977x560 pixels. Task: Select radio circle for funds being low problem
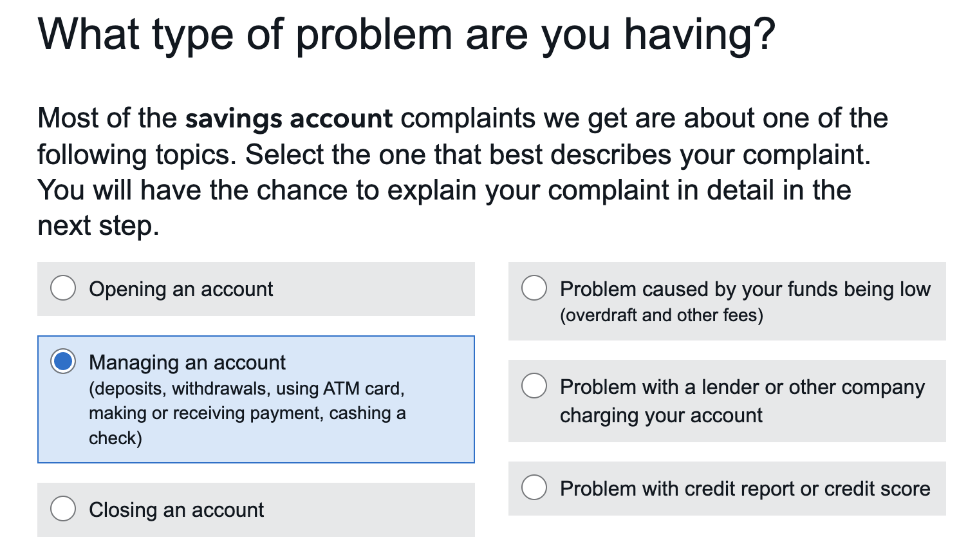click(534, 288)
